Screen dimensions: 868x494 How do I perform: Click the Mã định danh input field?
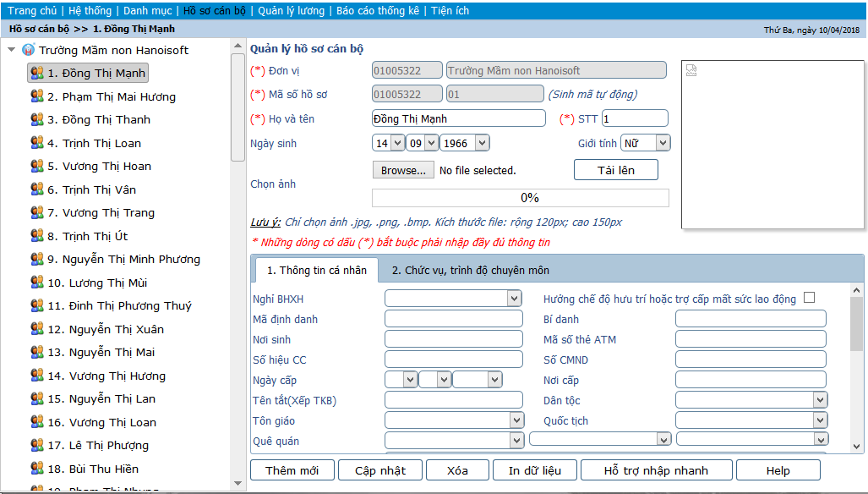tap(453, 318)
